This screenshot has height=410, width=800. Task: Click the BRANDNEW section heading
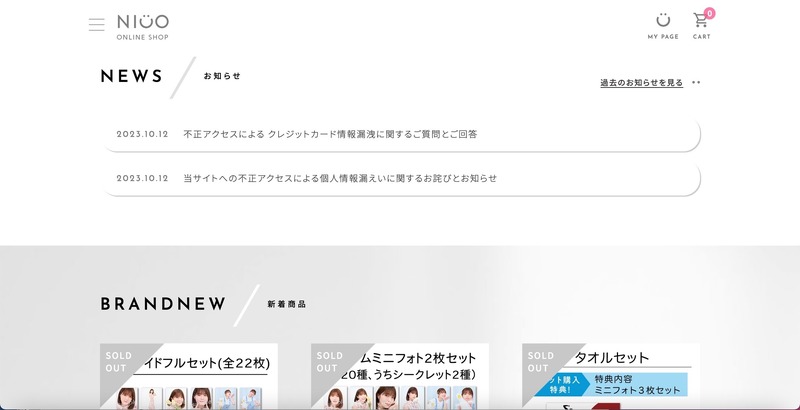pyautogui.click(x=163, y=304)
